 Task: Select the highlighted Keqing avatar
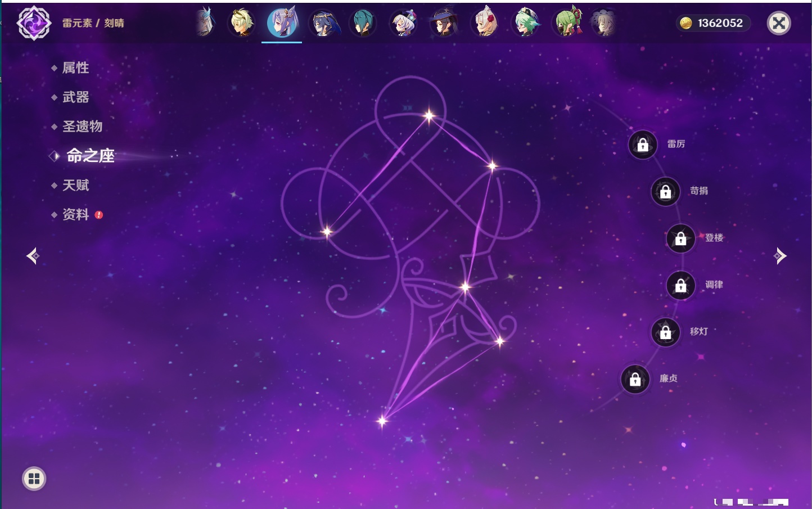[x=282, y=22]
